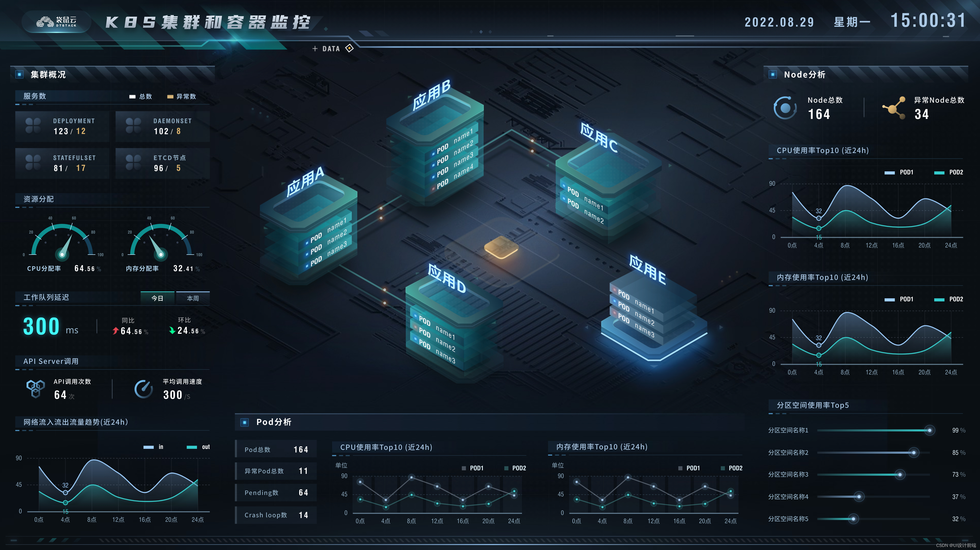Open the Crash loop数 stat row

(276, 515)
